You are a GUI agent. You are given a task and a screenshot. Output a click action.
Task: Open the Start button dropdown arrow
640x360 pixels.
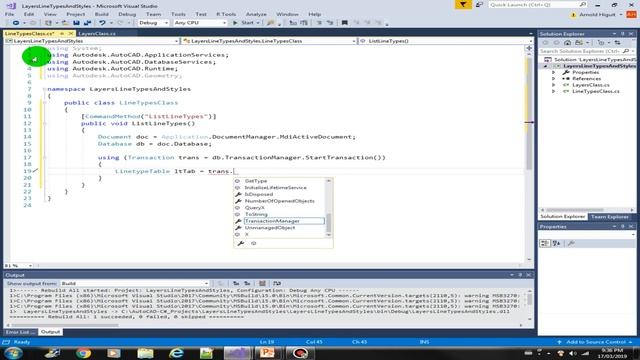pos(258,23)
